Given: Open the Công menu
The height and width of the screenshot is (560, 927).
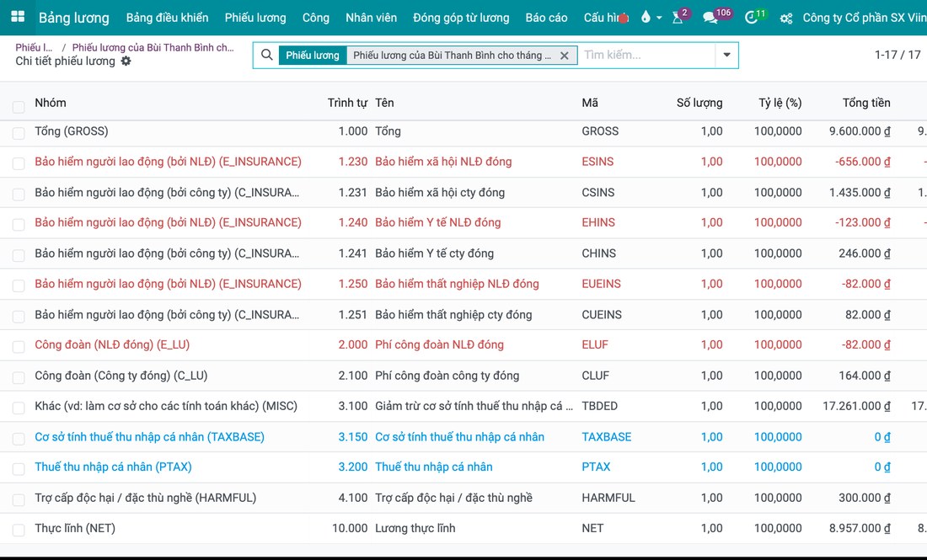Looking at the screenshot, I should (316, 18).
